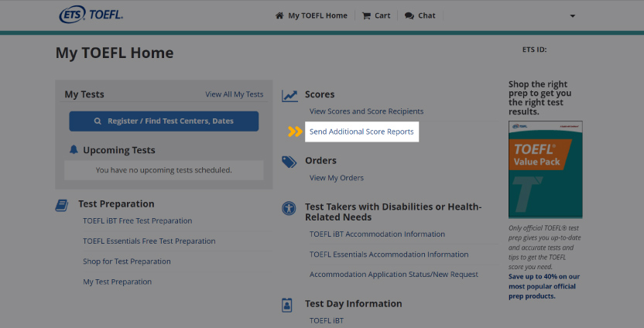Click the My Tests panel heading

(84, 94)
